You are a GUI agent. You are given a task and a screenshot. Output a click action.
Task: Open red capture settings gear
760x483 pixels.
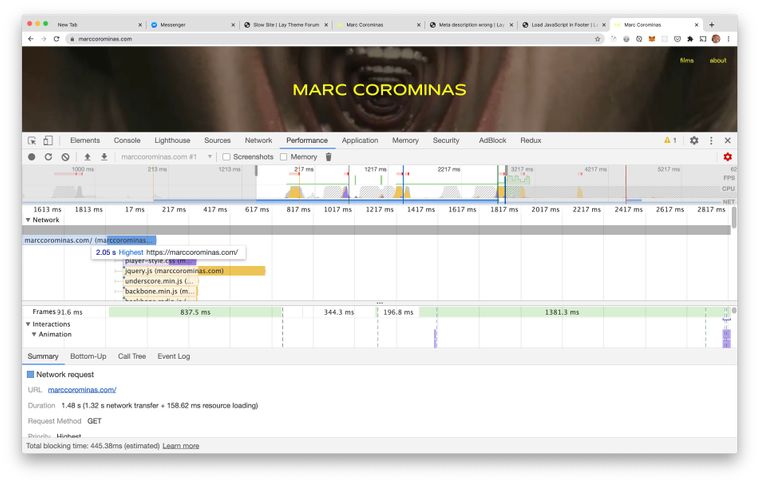(x=727, y=157)
